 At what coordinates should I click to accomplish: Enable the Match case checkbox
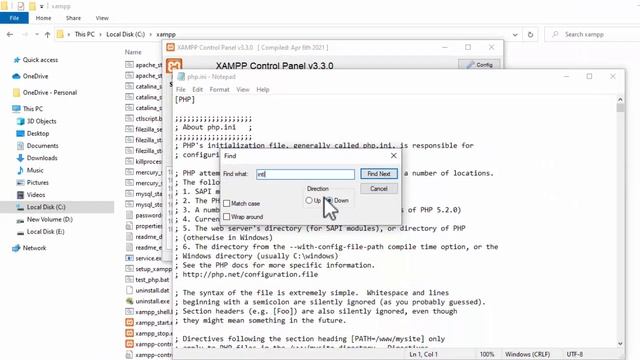point(227,203)
